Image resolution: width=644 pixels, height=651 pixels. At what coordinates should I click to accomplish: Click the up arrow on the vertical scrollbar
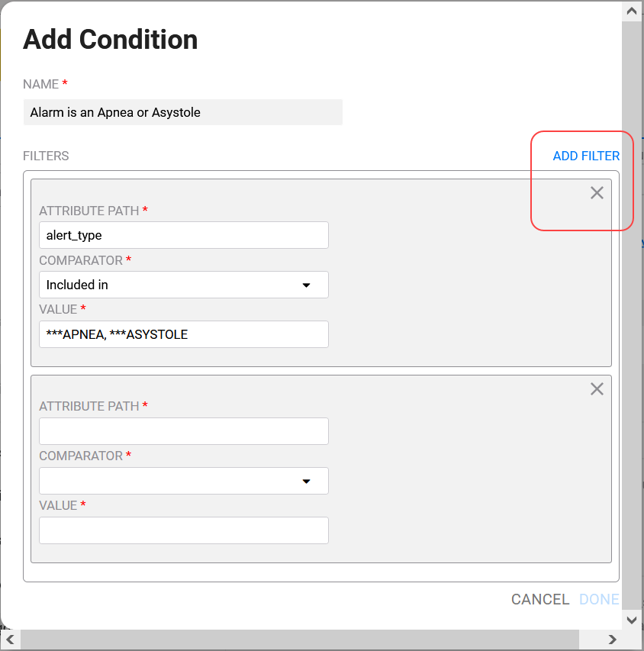631,10
